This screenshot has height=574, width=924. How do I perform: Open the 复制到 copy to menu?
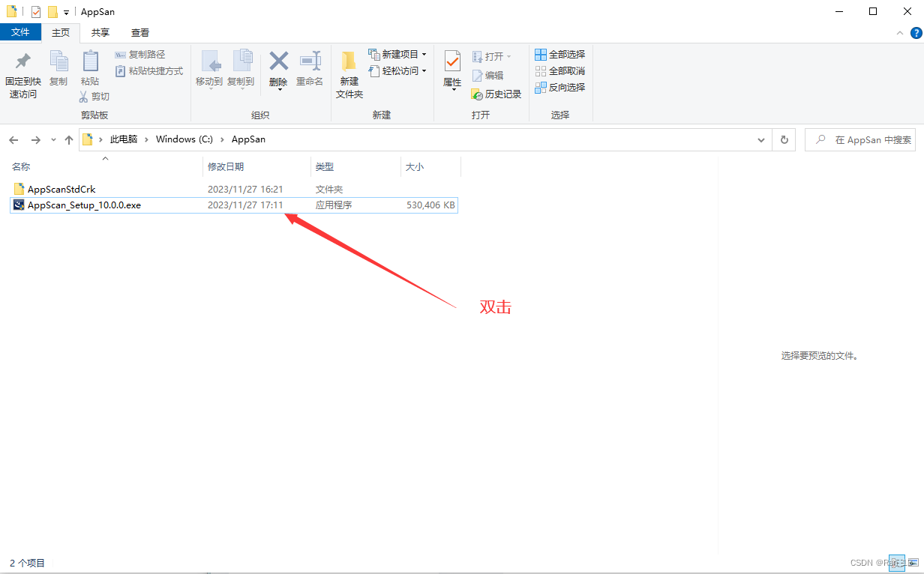tap(241, 70)
